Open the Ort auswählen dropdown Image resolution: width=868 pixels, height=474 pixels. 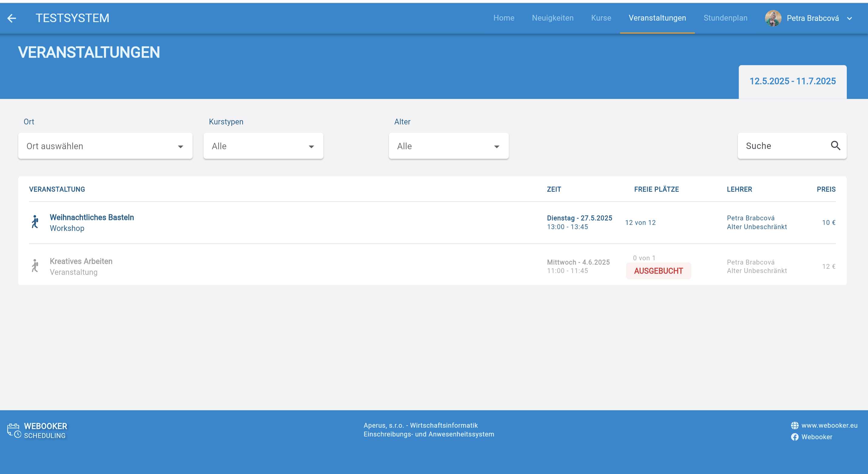(105, 146)
